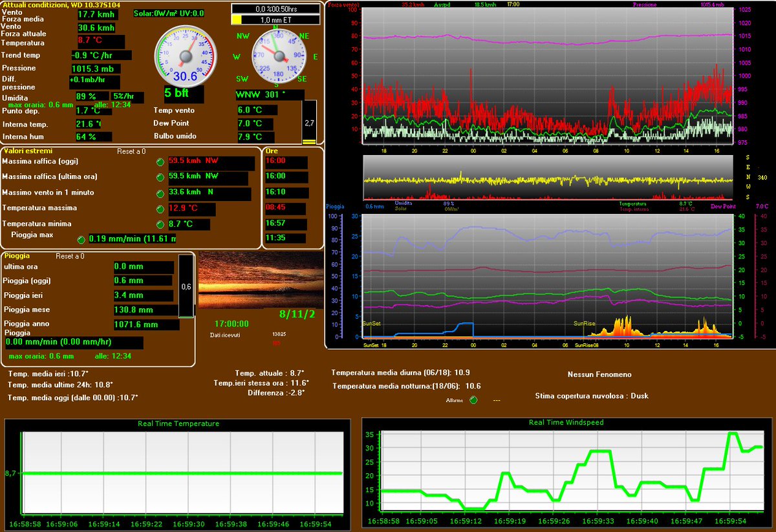776x532 pixels.
Task: Click the '21.6' Interna temp. value
Action: 89,123
